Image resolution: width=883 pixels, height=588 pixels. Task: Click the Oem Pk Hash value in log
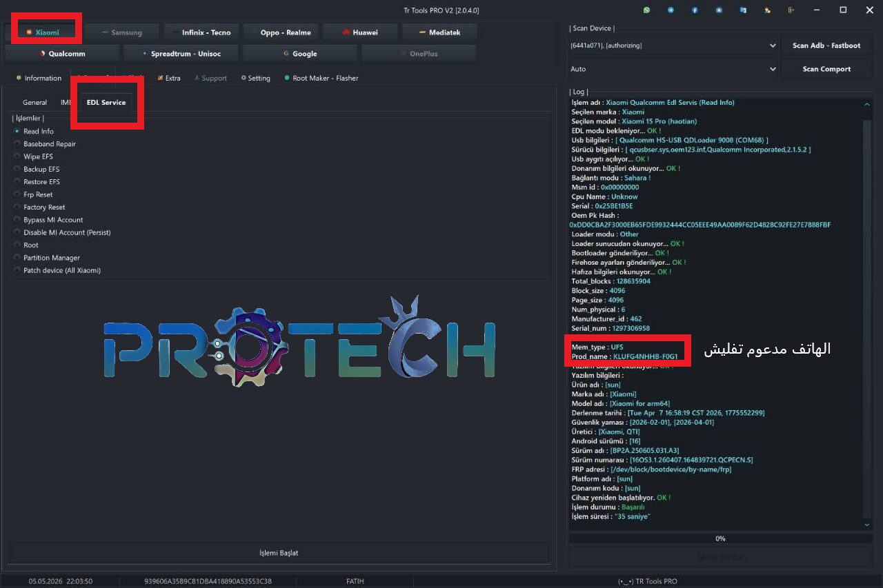pyautogui.click(x=700, y=225)
